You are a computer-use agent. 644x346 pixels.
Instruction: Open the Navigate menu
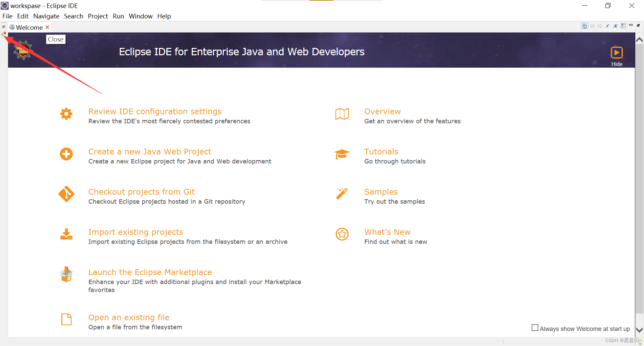click(46, 16)
